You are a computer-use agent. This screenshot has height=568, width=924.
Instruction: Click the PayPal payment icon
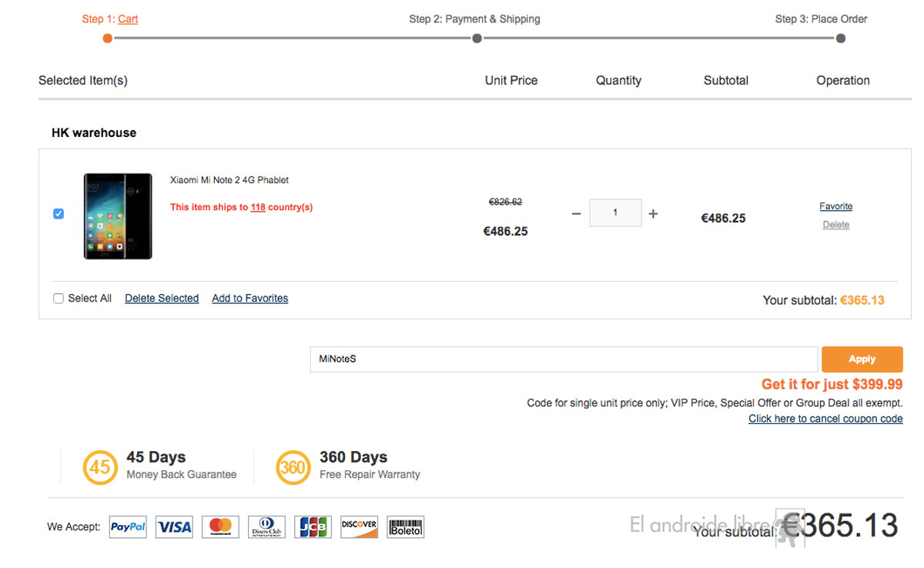(128, 527)
